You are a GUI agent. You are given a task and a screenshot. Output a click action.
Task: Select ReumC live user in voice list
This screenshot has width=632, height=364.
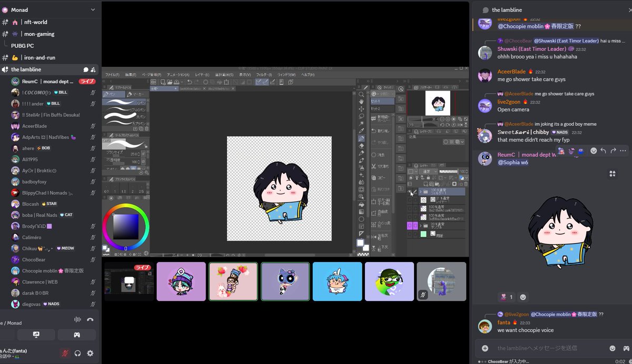tap(53, 82)
